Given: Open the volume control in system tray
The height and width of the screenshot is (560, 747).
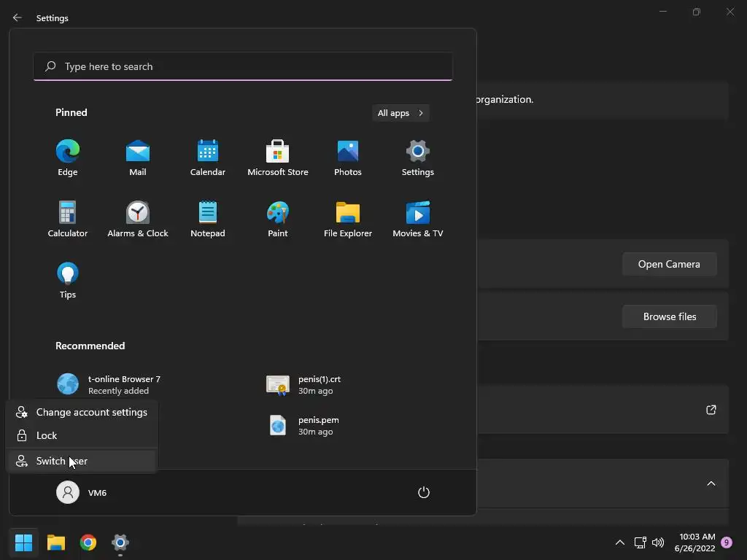Looking at the screenshot, I should pos(658,542).
